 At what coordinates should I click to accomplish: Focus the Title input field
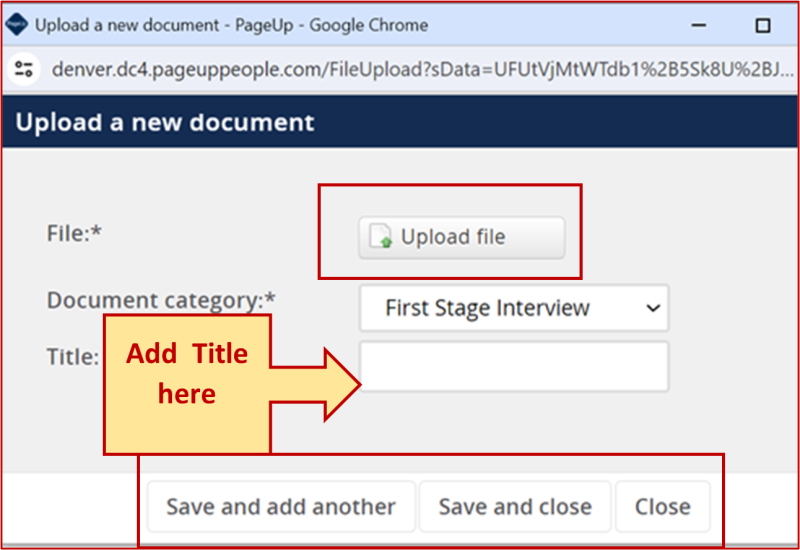tap(514, 366)
